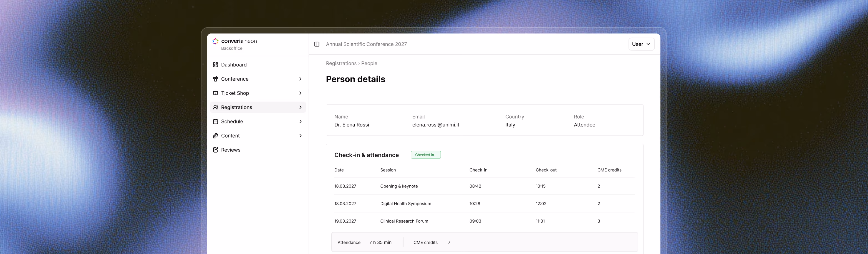Go to People breadcrumb link
This screenshot has height=254, width=868.
tap(369, 63)
